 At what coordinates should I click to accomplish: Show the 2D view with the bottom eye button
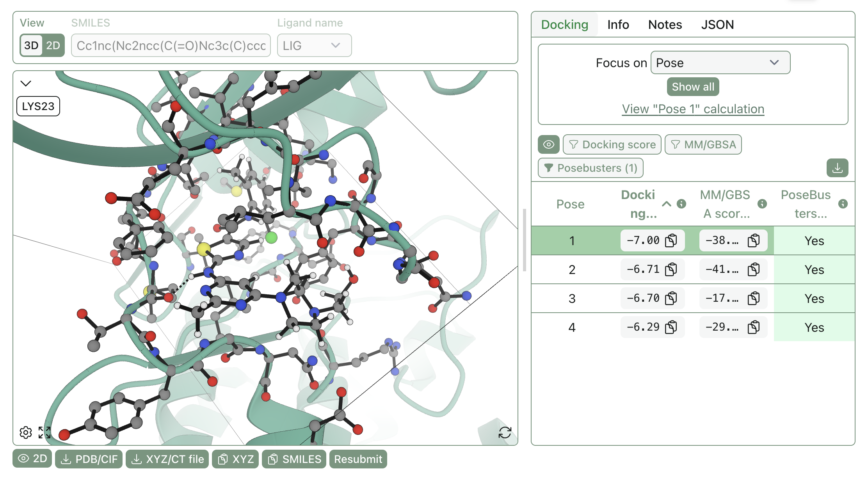click(x=32, y=459)
